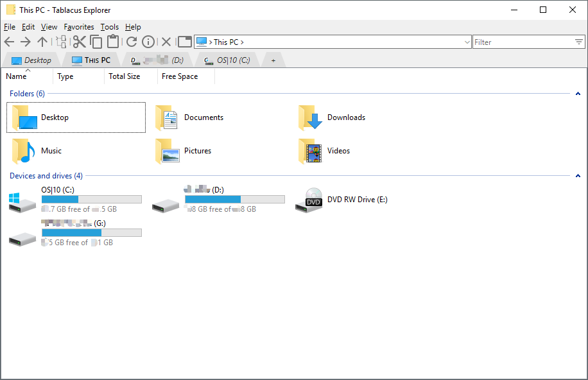Select the (G:) drive icon
The height and width of the screenshot is (380, 588).
coord(22,239)
